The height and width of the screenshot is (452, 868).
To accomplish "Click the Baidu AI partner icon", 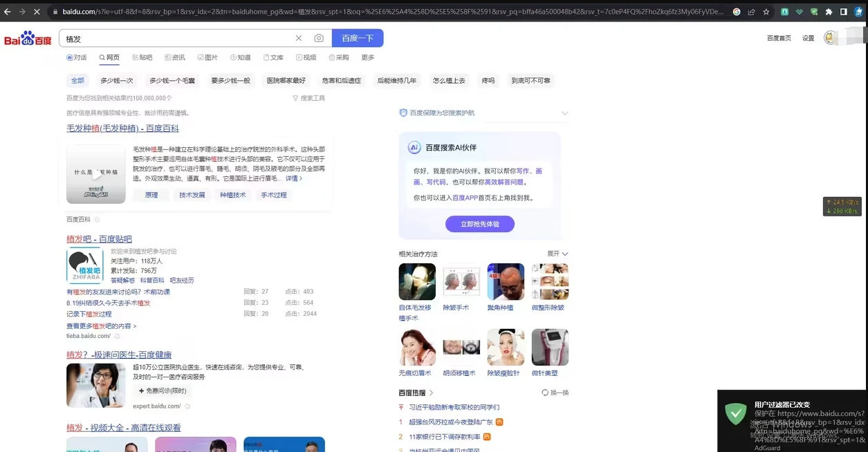I will (x=414, y=147).
